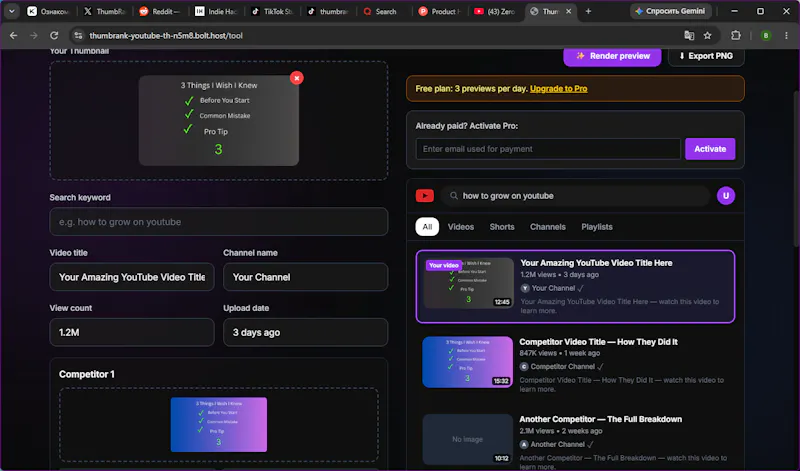Click the Ask Gemini button
The image size is (800, 471).
click(670, 11)
